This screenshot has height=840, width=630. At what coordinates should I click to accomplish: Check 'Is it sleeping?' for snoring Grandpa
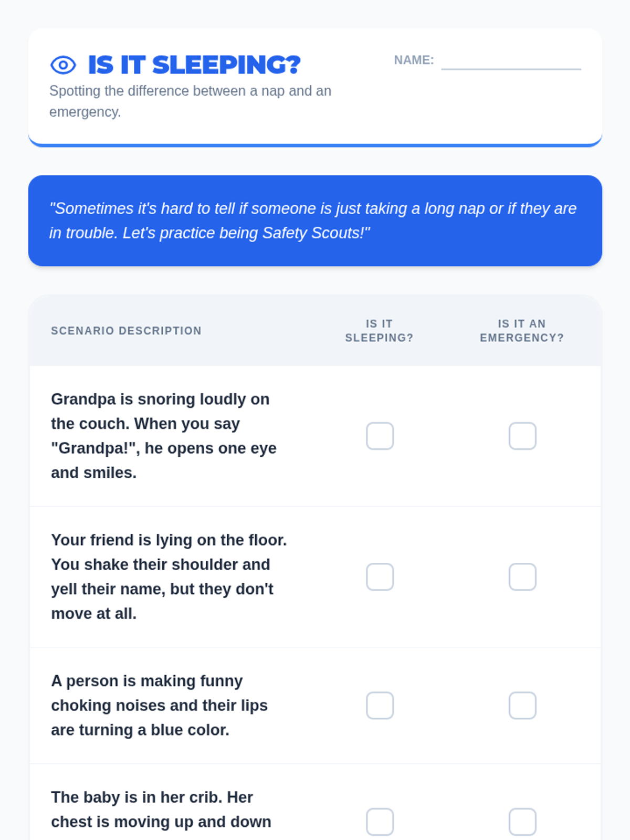coord(380,436)
